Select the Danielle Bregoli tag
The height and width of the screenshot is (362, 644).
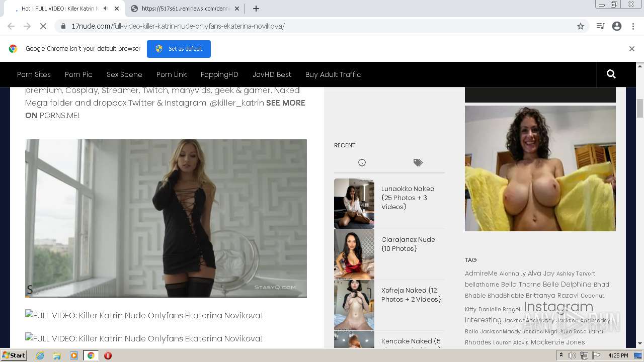pos(500,309)
